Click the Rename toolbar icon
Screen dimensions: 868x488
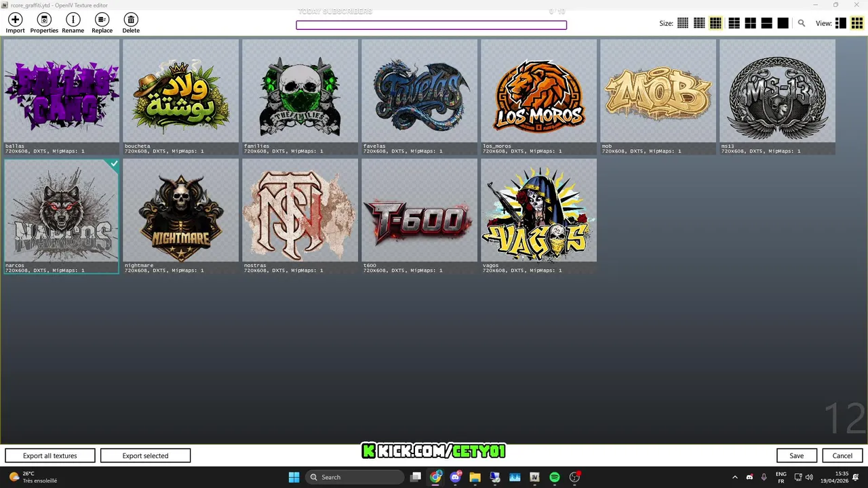pyautogui.click(x=73, y=20)
